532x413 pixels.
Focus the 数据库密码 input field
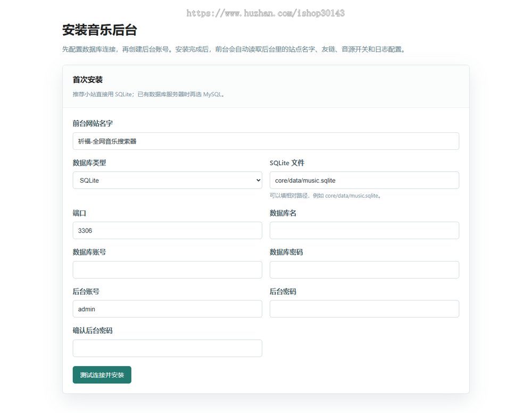364,269
